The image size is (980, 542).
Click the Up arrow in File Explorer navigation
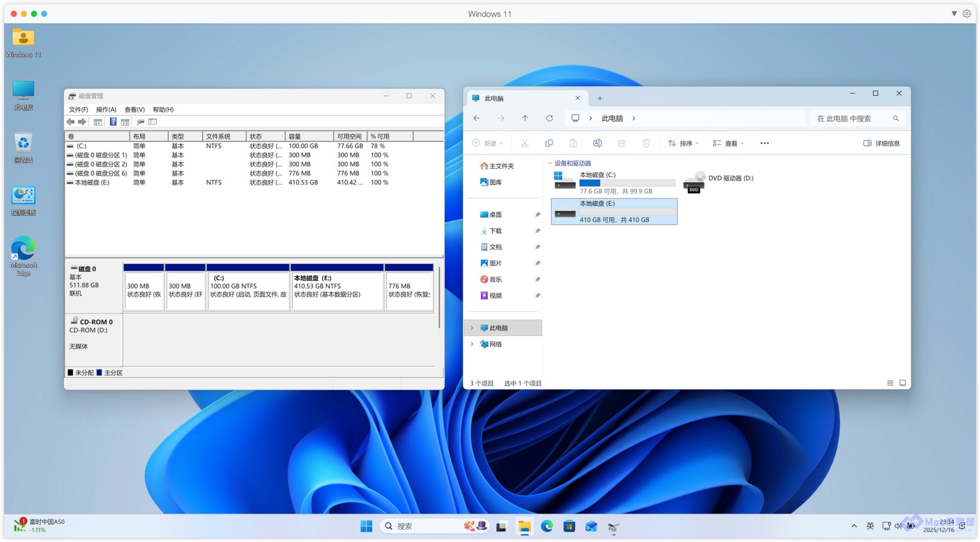click(525, 118)
